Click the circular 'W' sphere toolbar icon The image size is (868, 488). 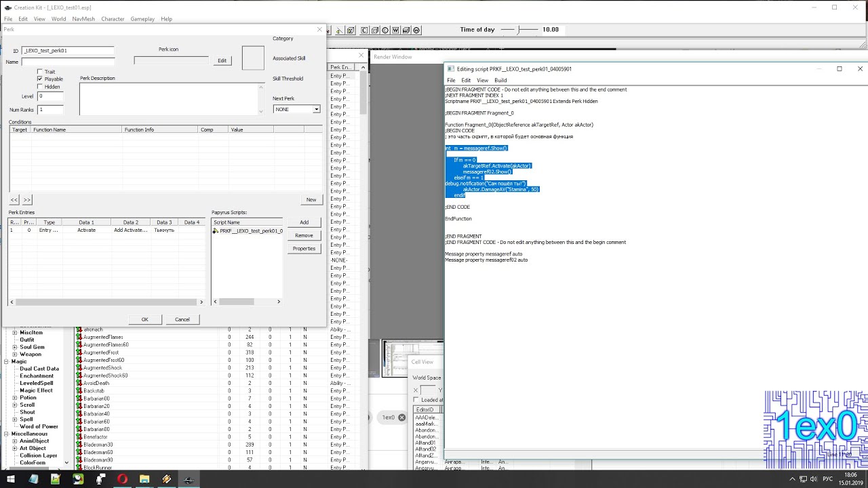(416, 30)
